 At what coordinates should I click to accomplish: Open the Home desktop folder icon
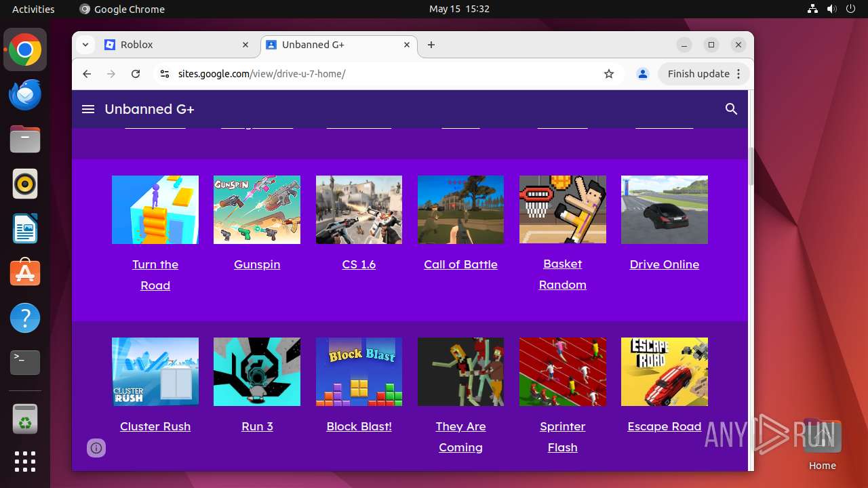(x=822, y=444)
